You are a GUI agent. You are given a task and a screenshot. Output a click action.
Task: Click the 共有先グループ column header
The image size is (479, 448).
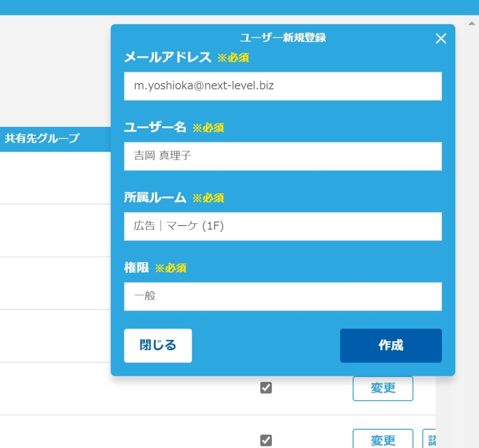[42, 139]
